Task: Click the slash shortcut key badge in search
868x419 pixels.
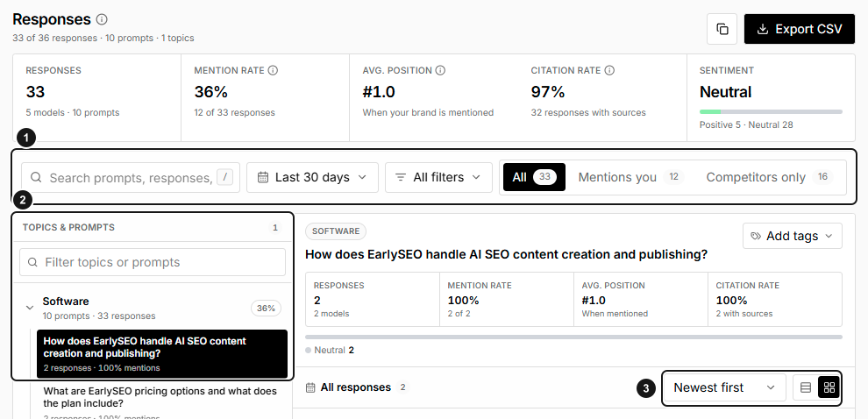Action: (x=224, y=177)
